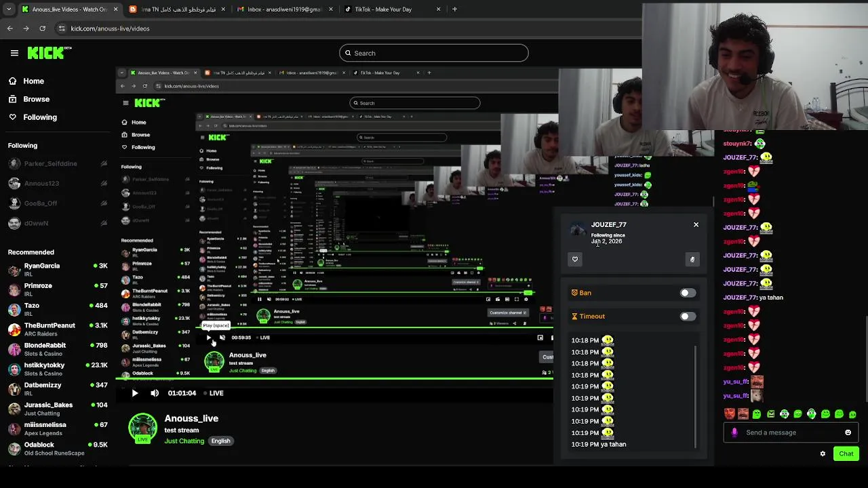Enable the Ban toggle for JOUZEF_77
The height and width of the screenshot is (488, 868).
coord(688,293)
